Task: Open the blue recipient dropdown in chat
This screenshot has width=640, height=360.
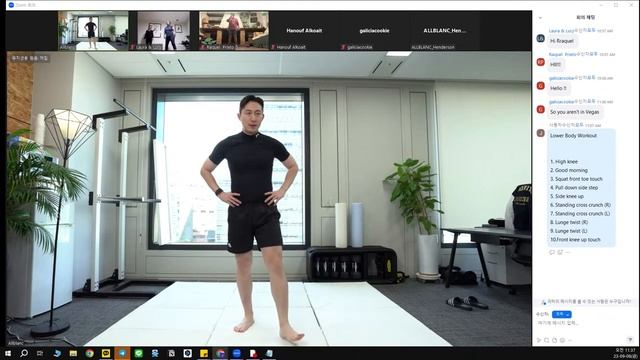Action: click(x=562, y=314)
